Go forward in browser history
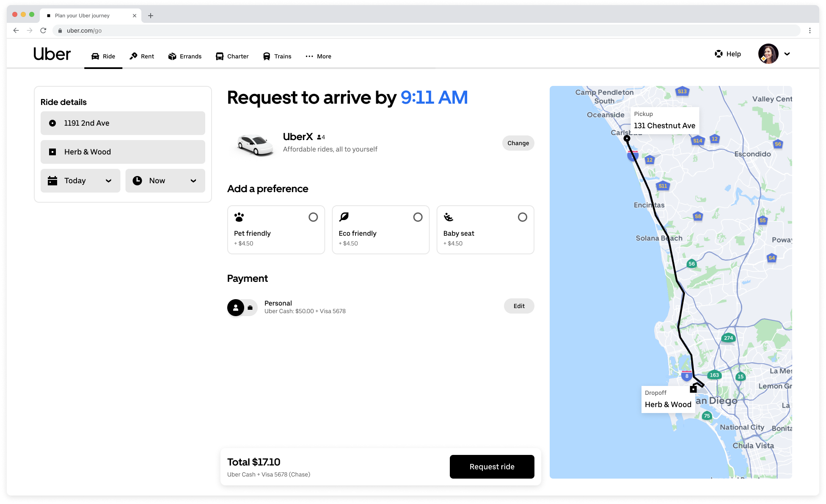This screenshot has height=504, width=826. 30,30
